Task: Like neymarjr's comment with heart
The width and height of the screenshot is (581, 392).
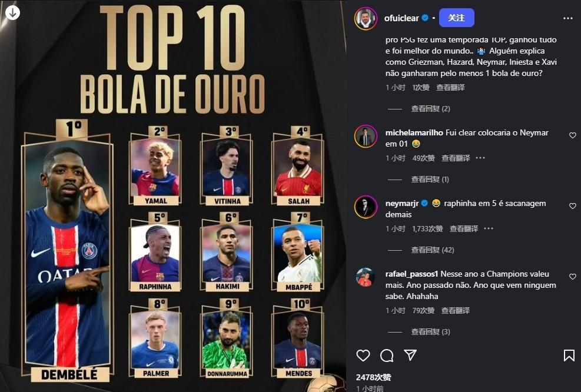Action: point(573,205)
